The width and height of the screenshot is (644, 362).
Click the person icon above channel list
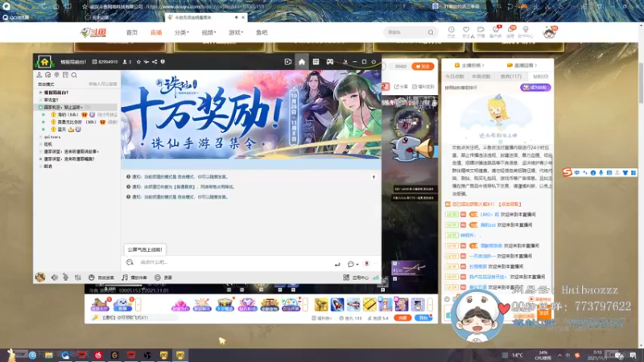pos(39,75)
